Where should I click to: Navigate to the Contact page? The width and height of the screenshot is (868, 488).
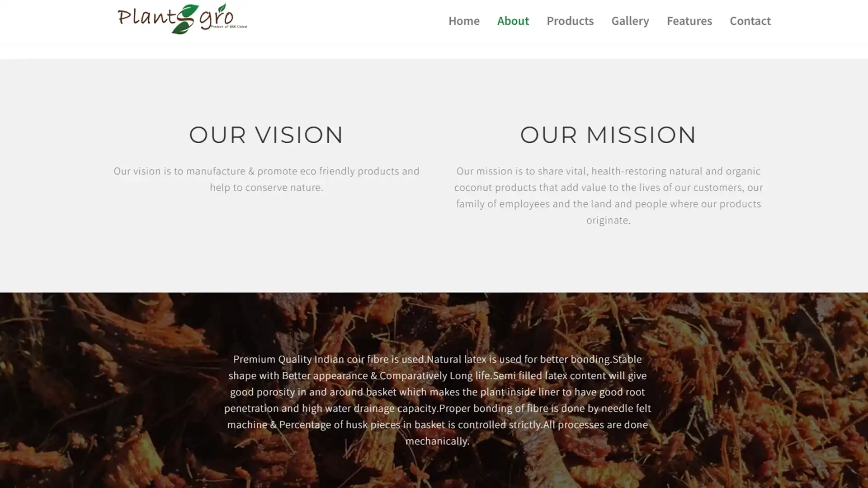[x=750, y=21]
